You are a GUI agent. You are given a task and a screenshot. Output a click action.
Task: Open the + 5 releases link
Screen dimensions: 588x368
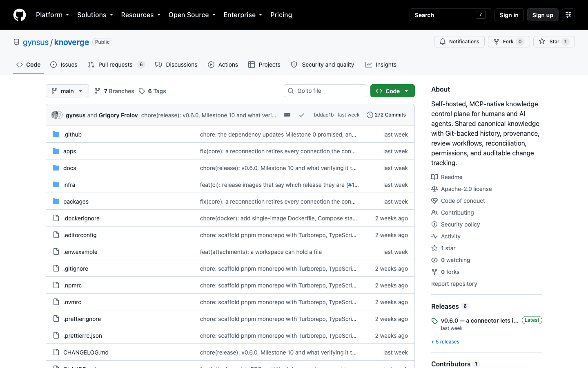[445, 342]
